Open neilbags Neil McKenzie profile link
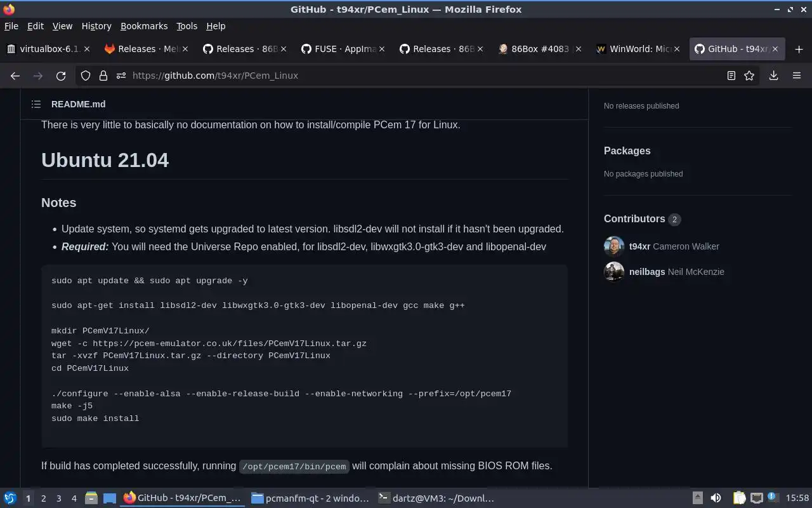The height and width of the screenshot is (508, 812). coord(676,272)
